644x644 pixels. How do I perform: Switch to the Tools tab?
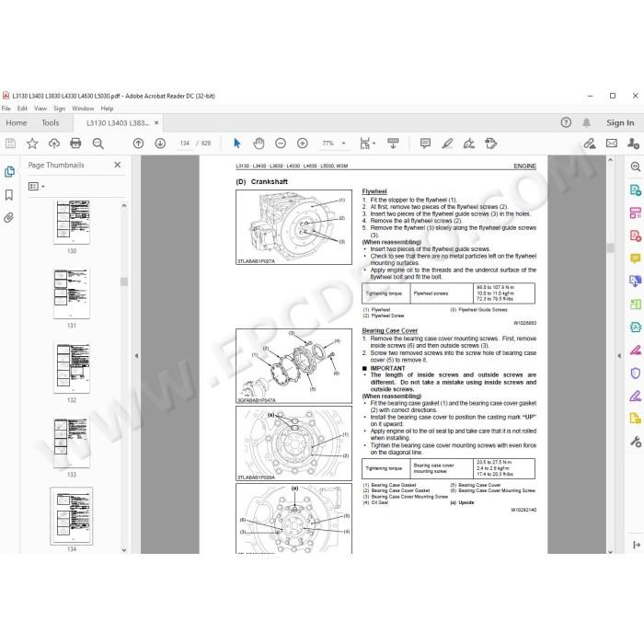(x=50, y=122)
